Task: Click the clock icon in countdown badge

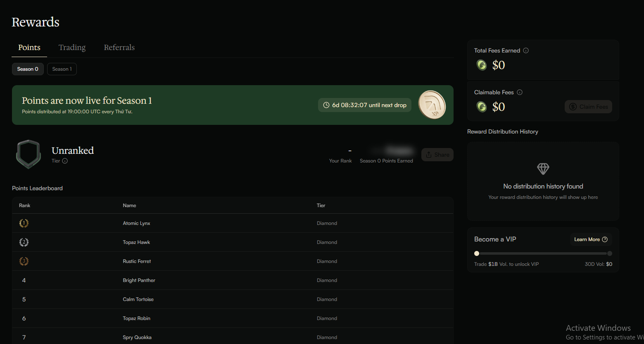Action: pyautogui.click(x=326, y=105)
